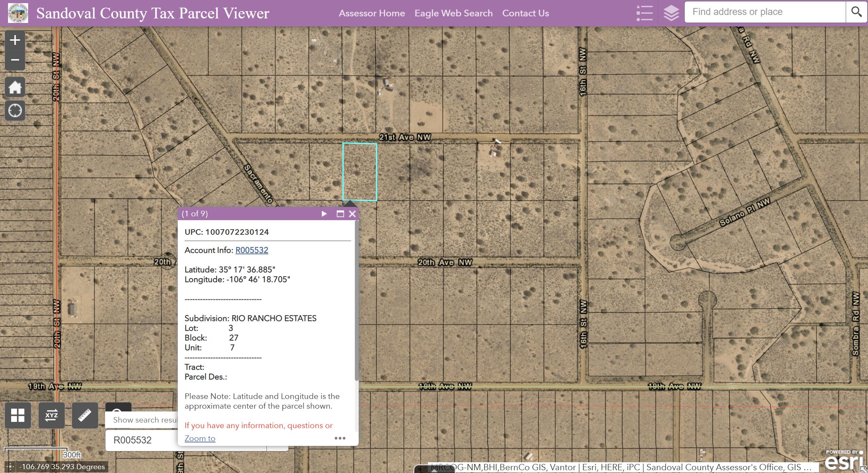
Task: Open the Legend list widget
Action: tap(644, 13)
